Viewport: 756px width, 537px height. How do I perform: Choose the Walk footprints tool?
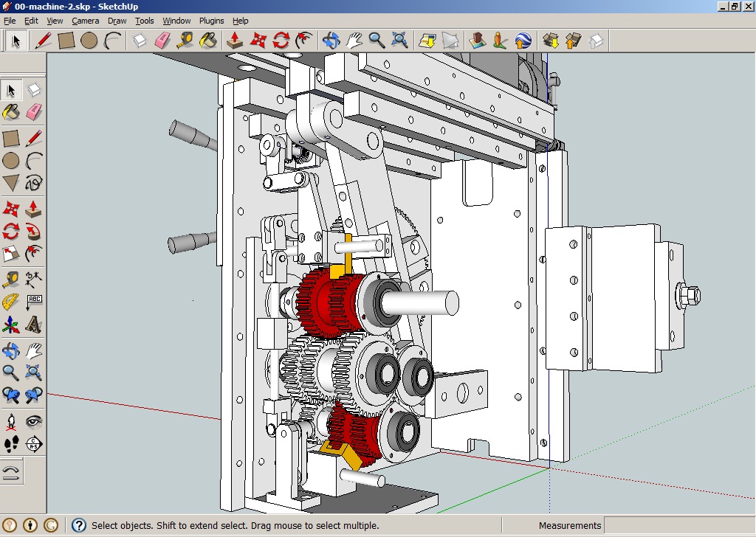[x=10, y=444]
